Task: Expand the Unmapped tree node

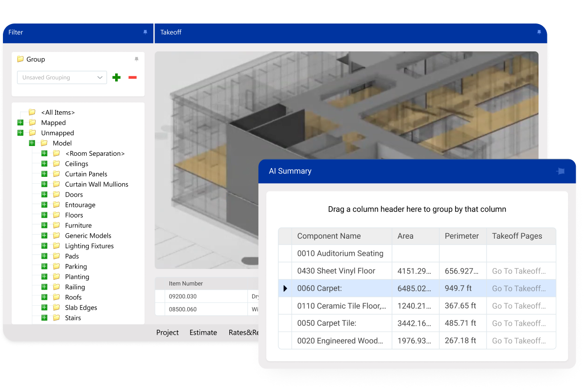Action: pyautogui.click(x=20, y=133)
